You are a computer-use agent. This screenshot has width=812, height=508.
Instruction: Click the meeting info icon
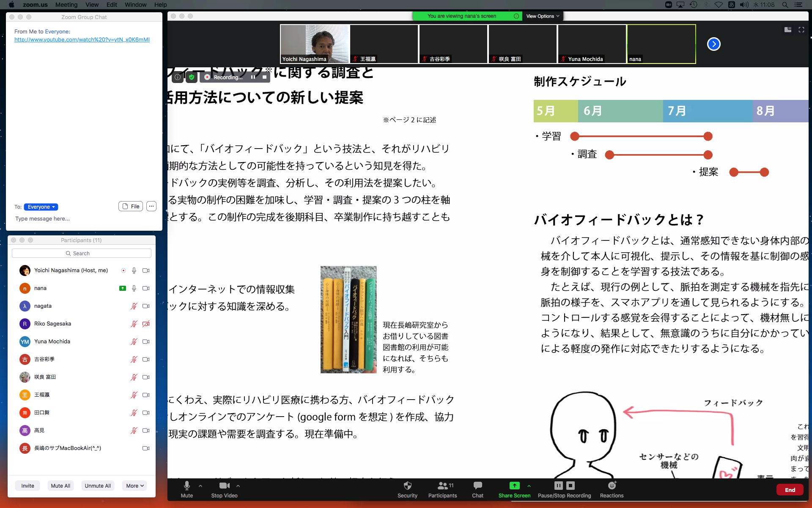tap(178, 77)
